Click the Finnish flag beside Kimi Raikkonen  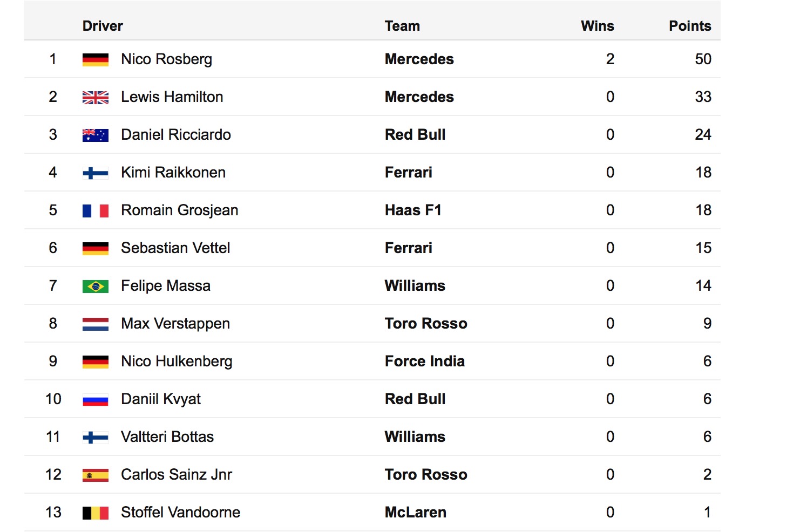[x=96, y=173]
